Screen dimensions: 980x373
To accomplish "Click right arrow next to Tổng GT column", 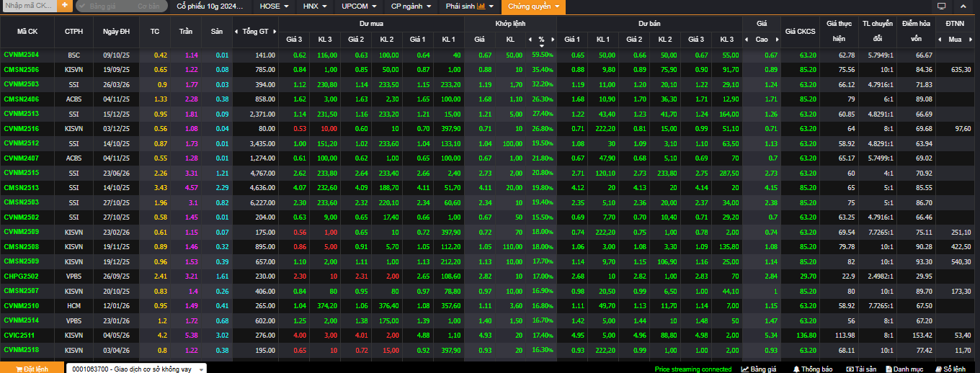I will pos(274,31).
